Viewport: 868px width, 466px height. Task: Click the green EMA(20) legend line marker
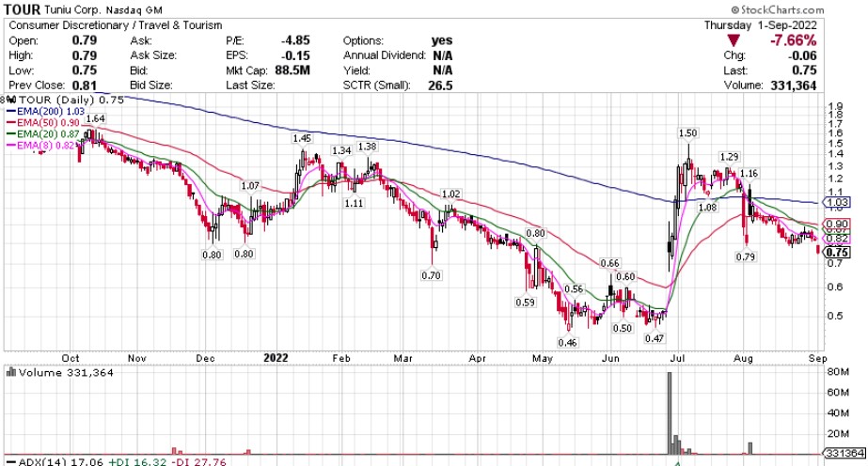[10, 133]
